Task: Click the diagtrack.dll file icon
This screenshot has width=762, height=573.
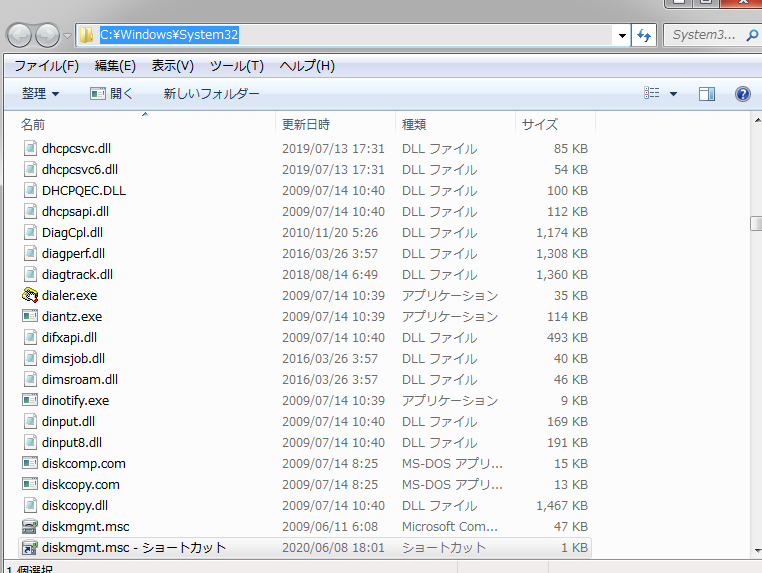Action: pyautogui.click(x=30, y=274)
